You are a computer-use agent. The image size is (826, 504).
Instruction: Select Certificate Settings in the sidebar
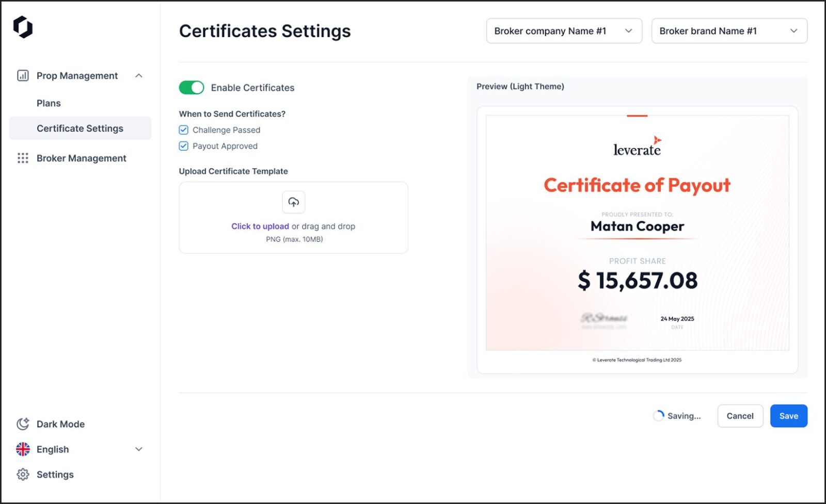[x=80, y=128]
